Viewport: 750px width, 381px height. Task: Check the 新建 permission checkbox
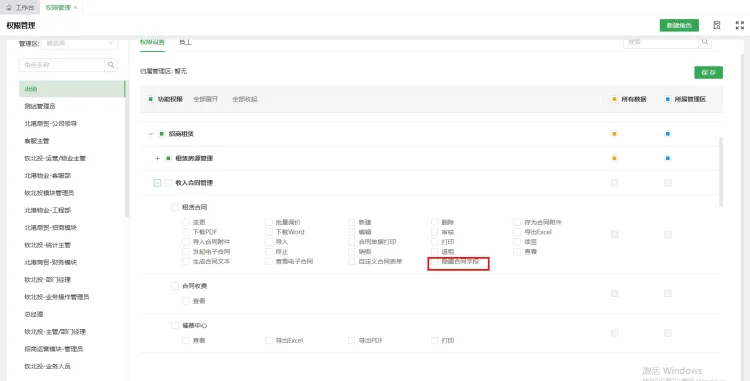click(x=352, y=222)
